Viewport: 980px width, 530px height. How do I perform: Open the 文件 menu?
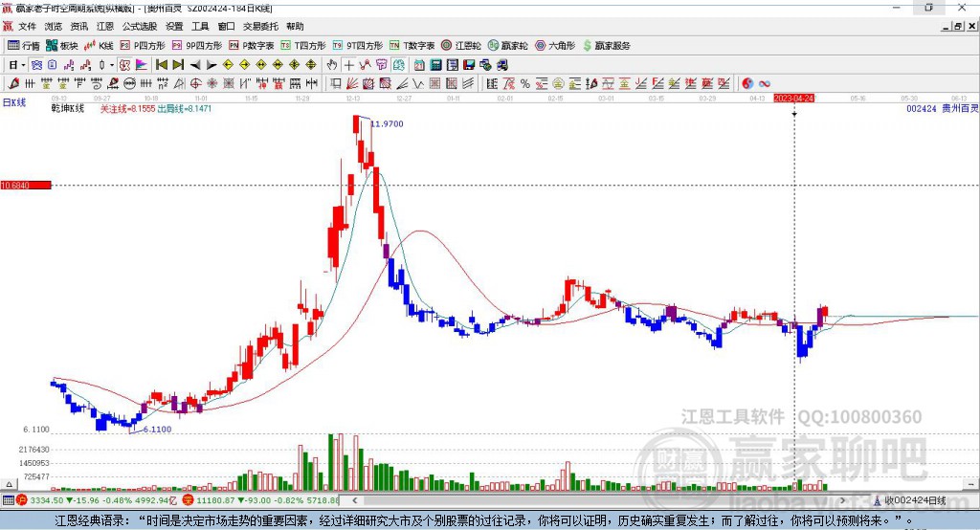(27, 26)
